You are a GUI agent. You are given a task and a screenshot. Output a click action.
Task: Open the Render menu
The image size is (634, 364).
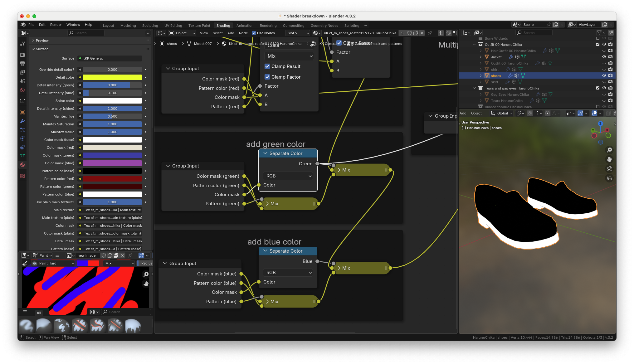(x=56, y=25)
